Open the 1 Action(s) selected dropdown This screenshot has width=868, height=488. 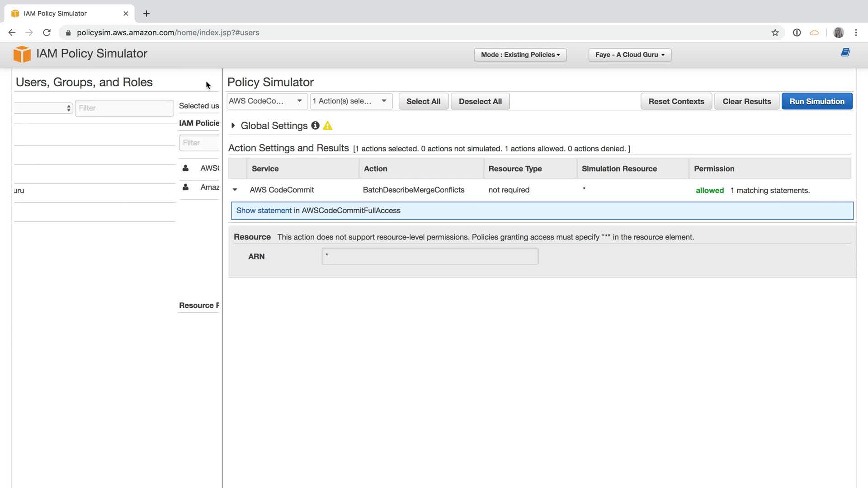[x=350, y=101]
